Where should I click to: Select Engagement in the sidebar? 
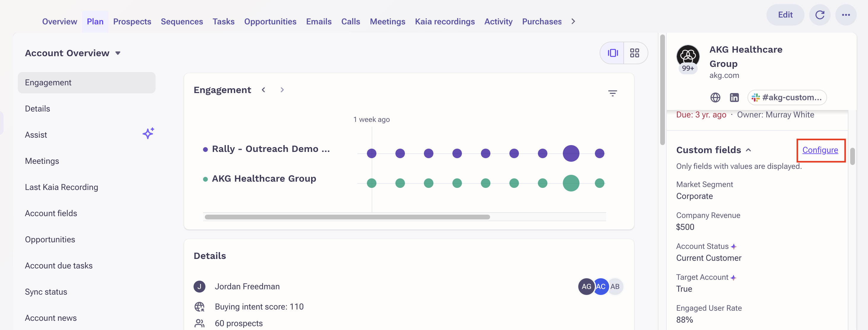click(87, 83)
